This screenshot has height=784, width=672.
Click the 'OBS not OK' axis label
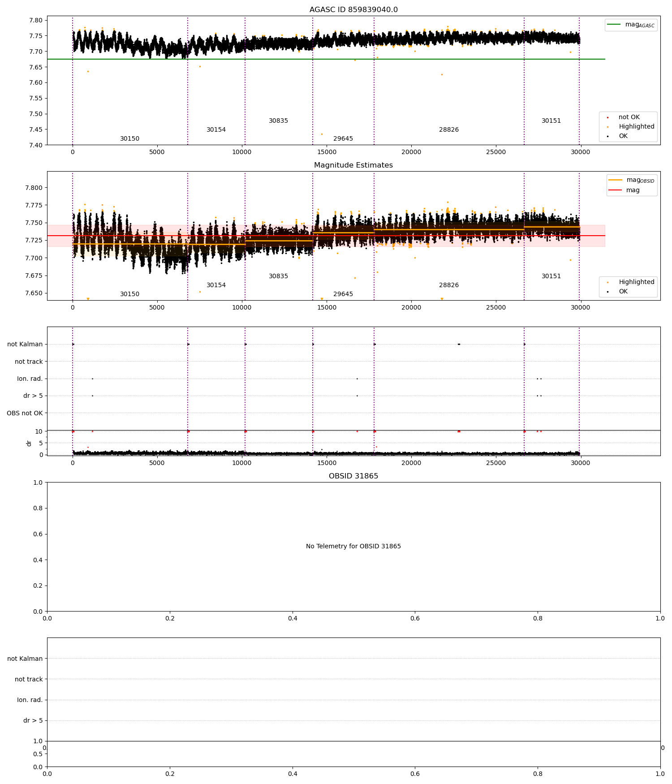click(x=25, y=413)
